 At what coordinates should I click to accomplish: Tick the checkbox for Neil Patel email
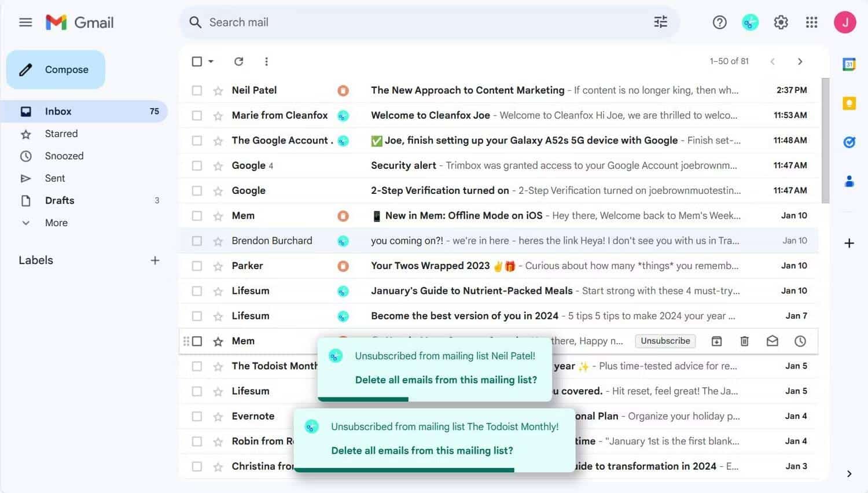click(x=197, y=91)
